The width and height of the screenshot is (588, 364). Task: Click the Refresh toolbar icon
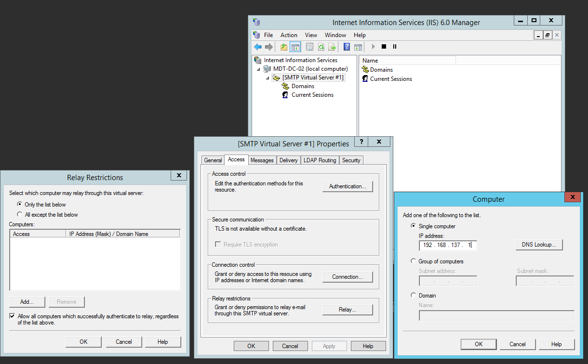[x=321, y=47]
